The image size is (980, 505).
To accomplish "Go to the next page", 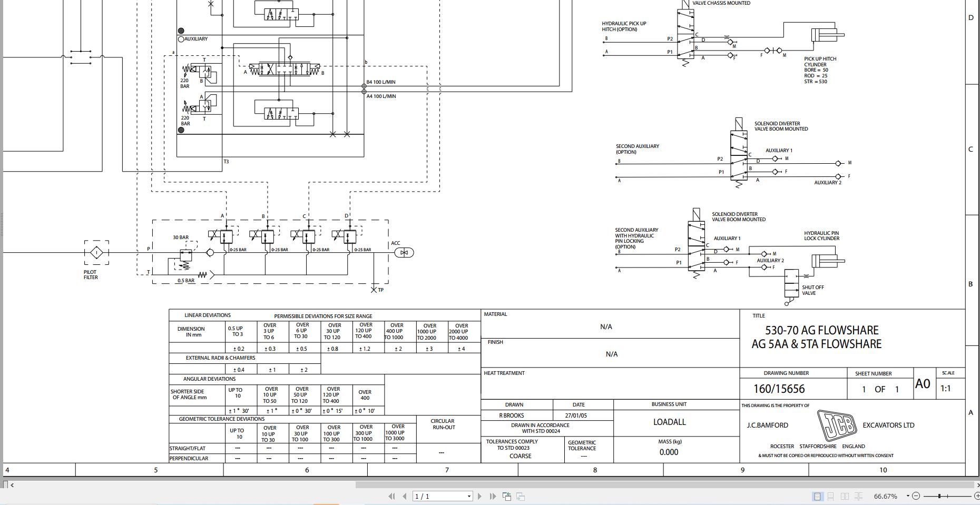I will (x=479, y=496).
